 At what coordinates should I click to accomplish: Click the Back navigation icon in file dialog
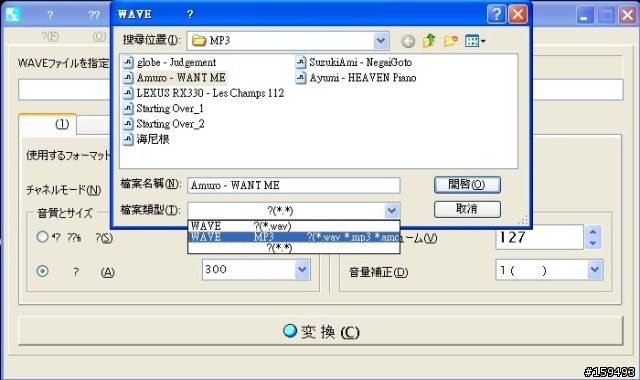[x=408, y=41]
